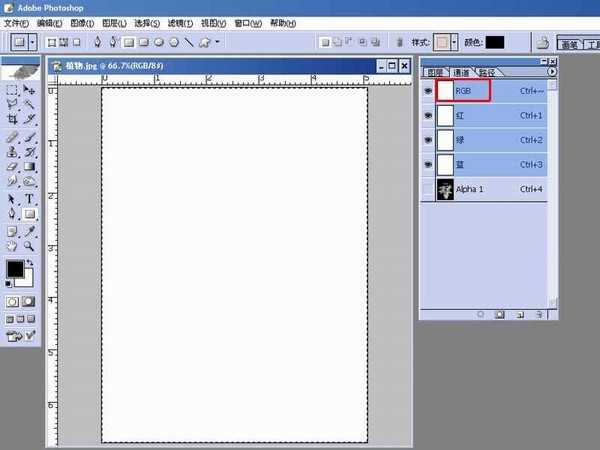Select the Hand tool

(12, 246)
